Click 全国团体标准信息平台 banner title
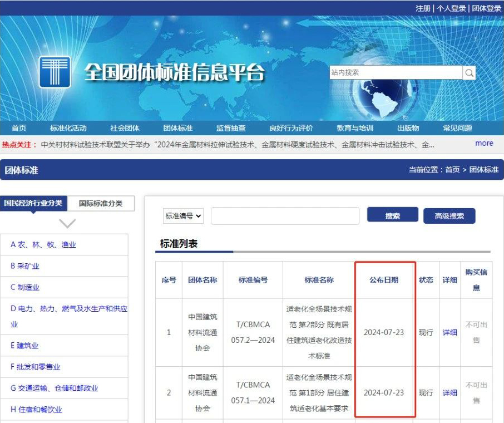Screen dimensions: 504x423 (x=174, y=72)
